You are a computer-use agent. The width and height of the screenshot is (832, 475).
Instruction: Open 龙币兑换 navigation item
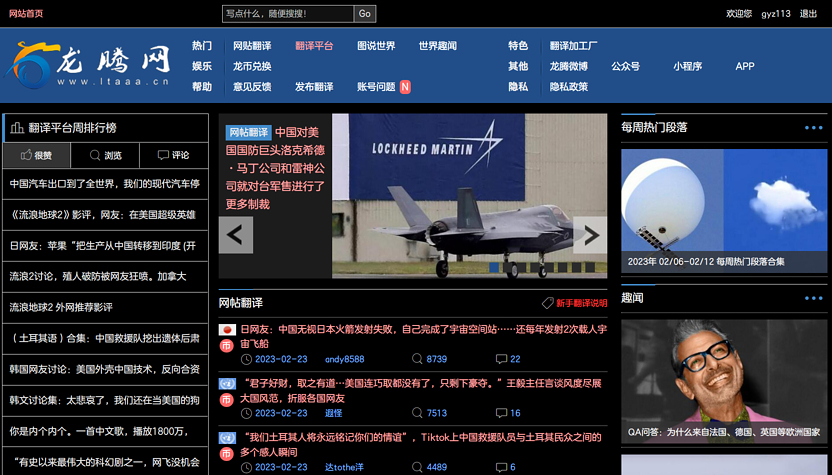pyautogui.click(x=252, y=66)
